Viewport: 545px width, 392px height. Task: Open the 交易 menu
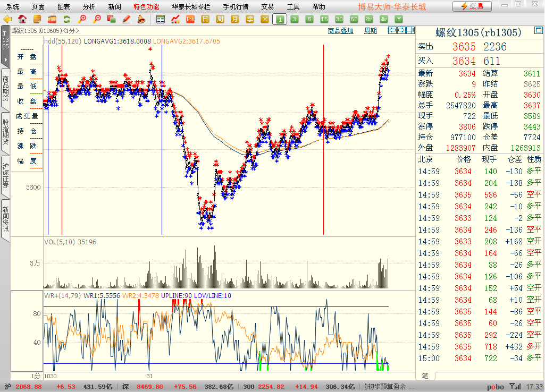[x=267, y=6]
